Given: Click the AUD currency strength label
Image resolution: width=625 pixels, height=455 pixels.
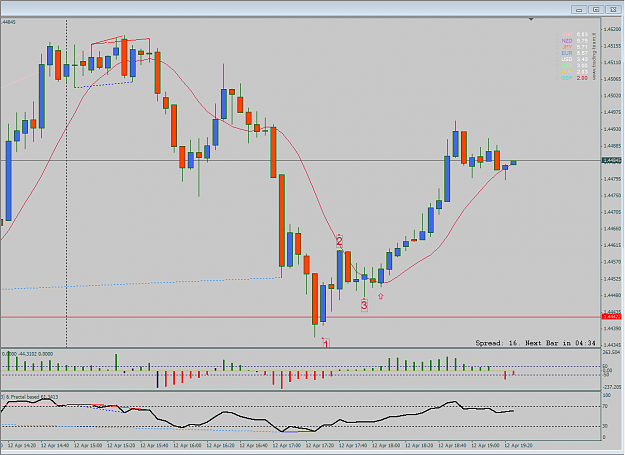Looking at the screenshot, I should point(566,72).
